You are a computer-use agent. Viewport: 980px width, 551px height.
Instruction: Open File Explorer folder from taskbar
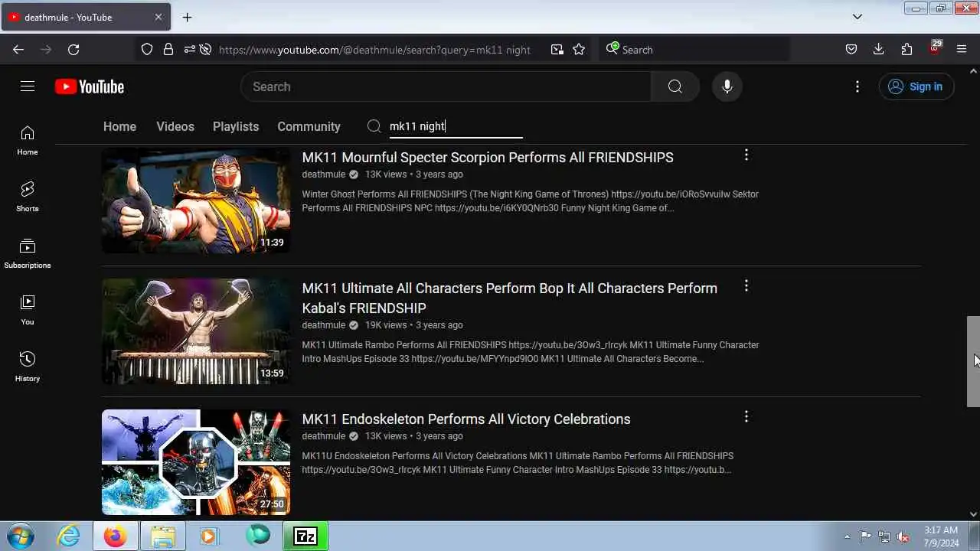163,536
